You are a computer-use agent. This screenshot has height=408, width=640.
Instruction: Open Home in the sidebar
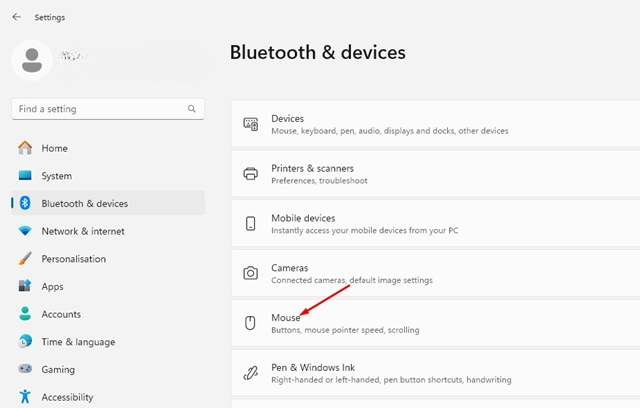pyautogui.click(x=108, y=148)
